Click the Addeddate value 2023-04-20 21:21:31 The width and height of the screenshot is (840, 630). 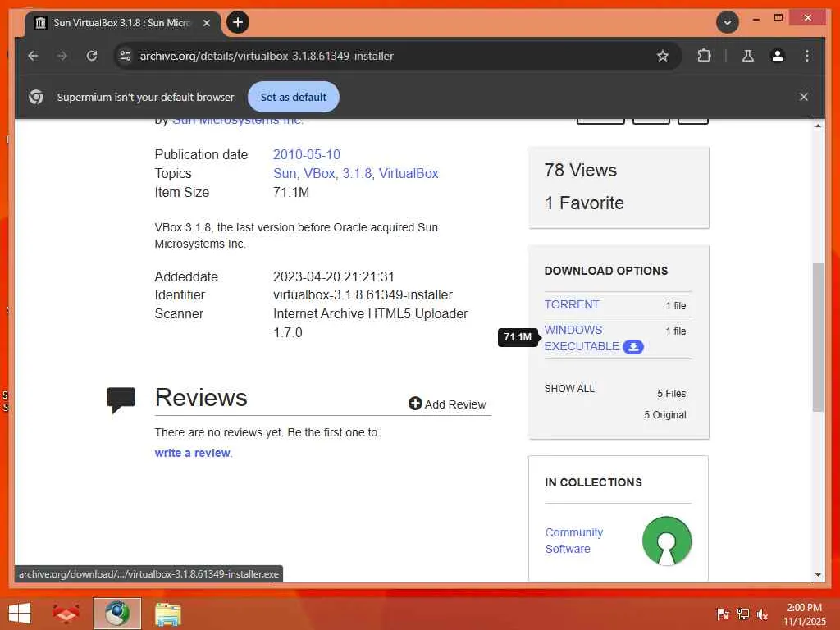(334, 277)
